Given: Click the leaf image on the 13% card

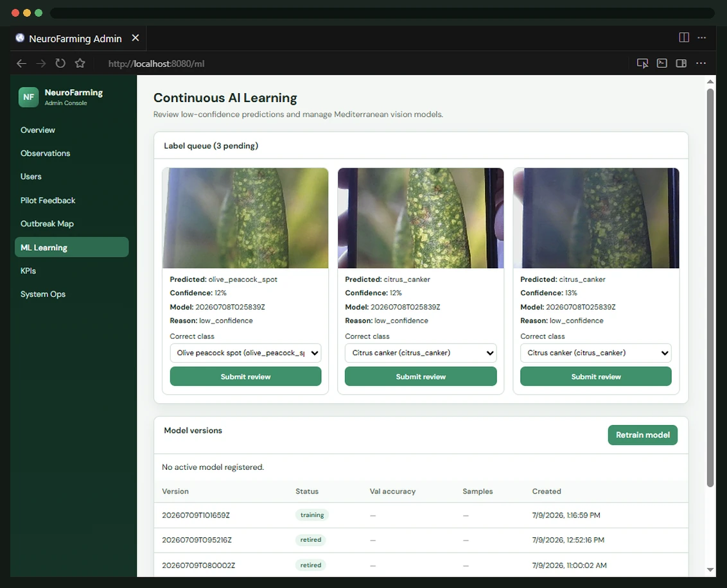Looking at the screenshot, I should 596,218.
